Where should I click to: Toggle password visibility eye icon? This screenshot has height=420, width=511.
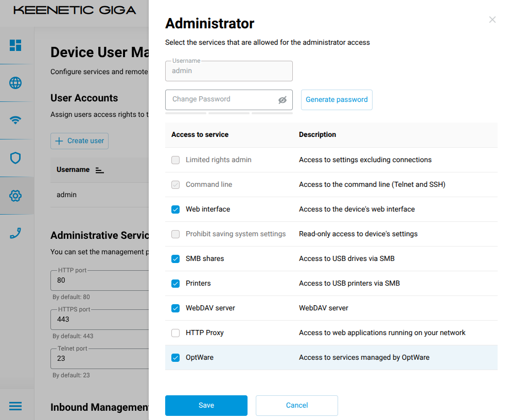coord(282,100)
